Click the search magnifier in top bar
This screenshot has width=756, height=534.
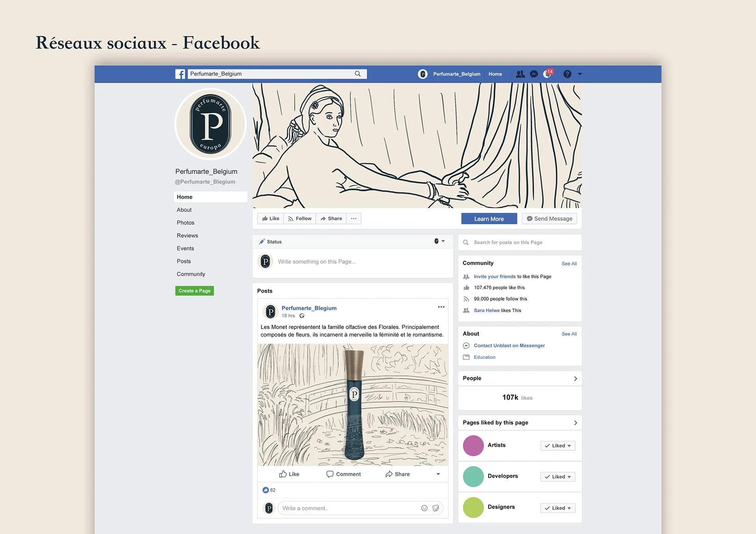coord(358,74)
